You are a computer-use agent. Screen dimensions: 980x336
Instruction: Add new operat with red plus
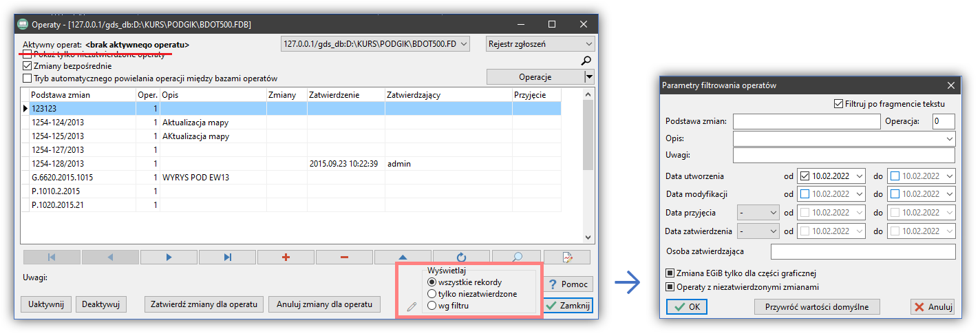coord(286,258)
